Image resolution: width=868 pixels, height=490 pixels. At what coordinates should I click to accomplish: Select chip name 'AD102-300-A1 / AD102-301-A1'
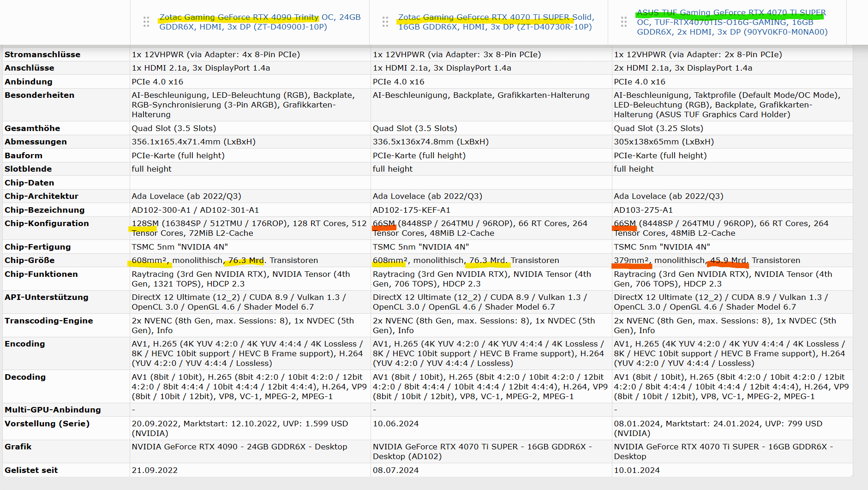tap(195, 210)
